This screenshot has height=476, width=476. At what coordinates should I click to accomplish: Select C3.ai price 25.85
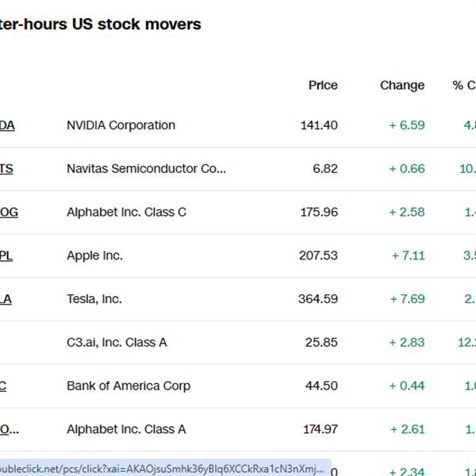[321, 343]
